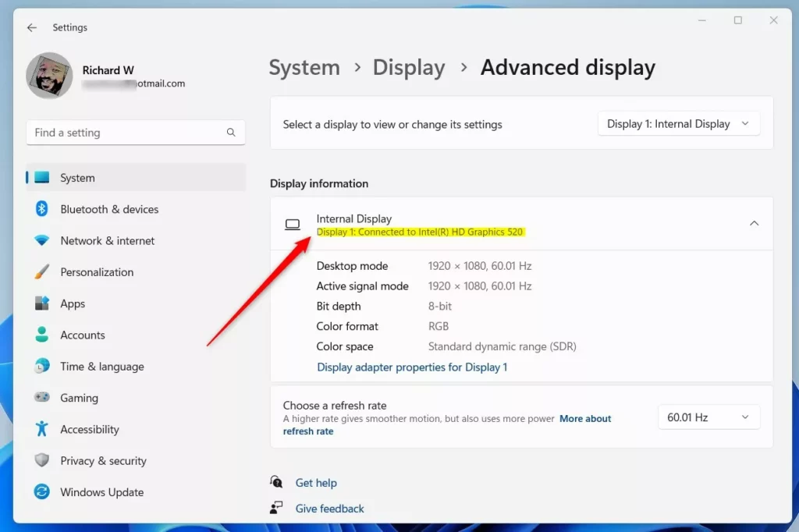
Task: Open Accessibility settings
Action: (x=136, y=430)
